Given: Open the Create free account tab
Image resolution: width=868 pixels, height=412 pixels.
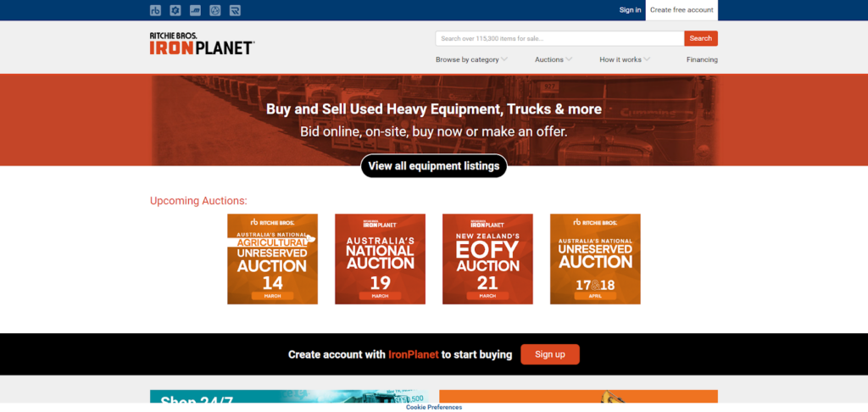Looking at the screenshot, I should tap(682, 10).
